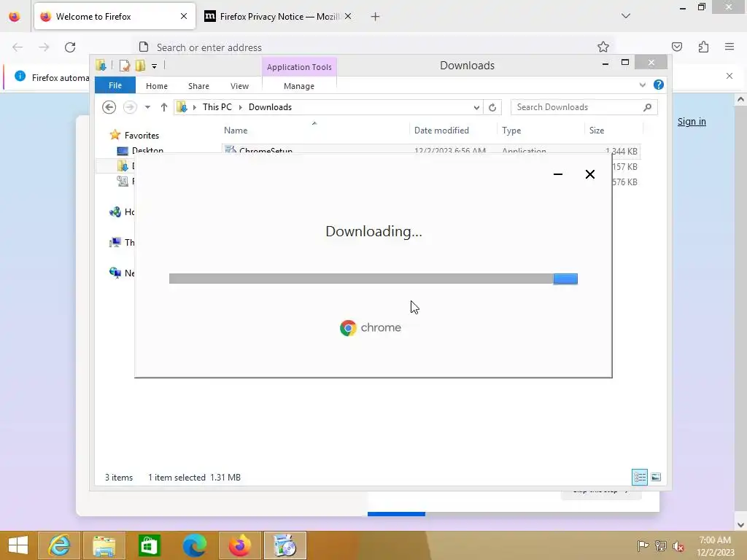Image resolution: width=747 pixels, height=560 pixels.
Task: Dismiss the Firefox notification bar
Action: pyautogui.click(x=729, y=76)
